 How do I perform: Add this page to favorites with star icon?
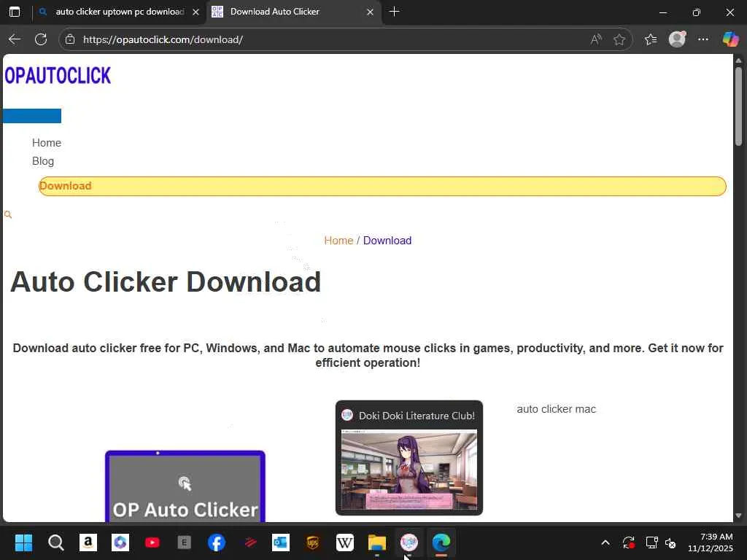click(x=619, y=39)
